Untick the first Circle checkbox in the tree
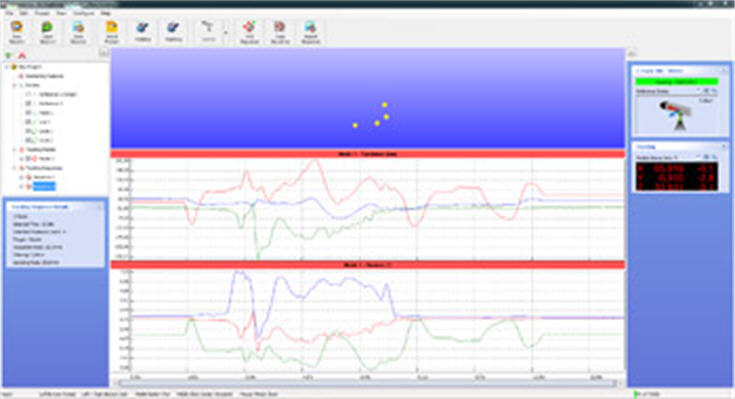Viewport: 735px width, 399px height. pyautogui.click(x=28, y=131)
